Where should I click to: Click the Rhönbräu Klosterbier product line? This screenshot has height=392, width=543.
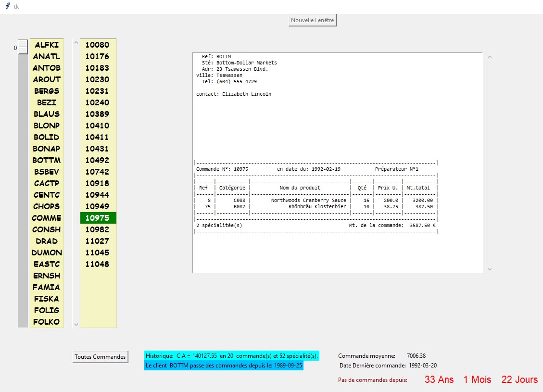(316, 206)
